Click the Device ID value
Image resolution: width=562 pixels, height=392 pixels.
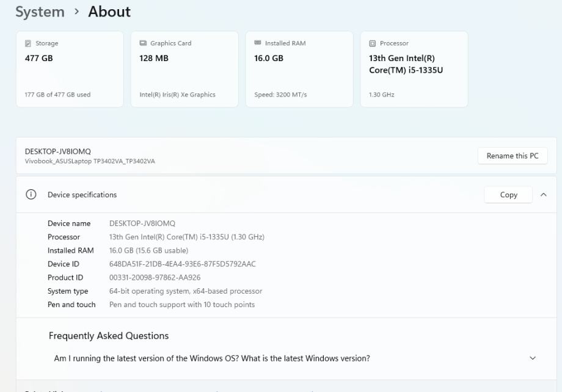[183, 264]
